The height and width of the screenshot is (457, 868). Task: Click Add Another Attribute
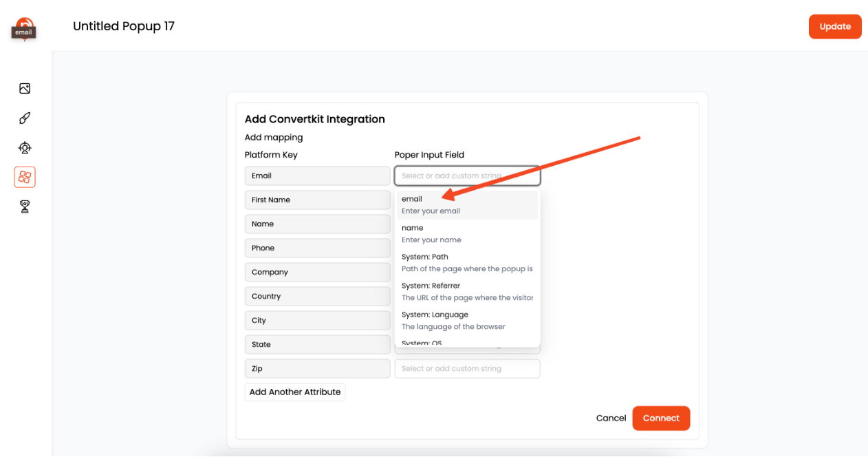coord(295,392)
